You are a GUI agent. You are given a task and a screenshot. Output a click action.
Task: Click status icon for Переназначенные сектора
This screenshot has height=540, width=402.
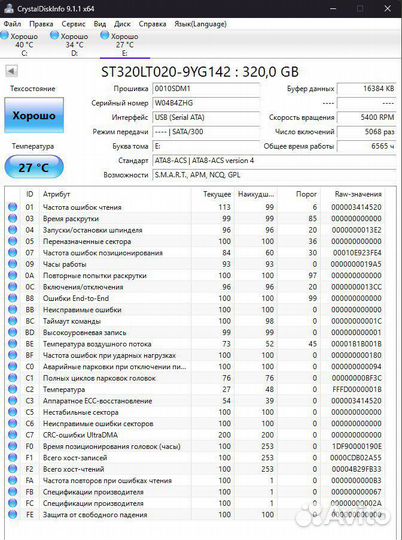click(12, 241)
